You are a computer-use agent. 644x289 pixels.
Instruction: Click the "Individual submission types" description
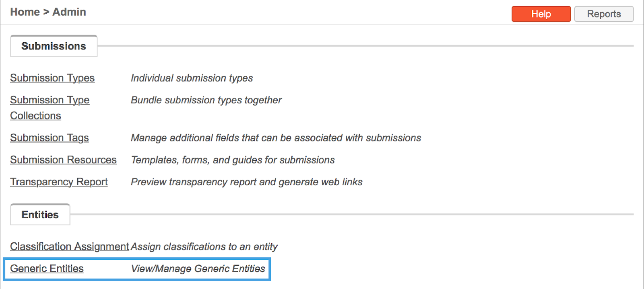[x=192, y=78]
